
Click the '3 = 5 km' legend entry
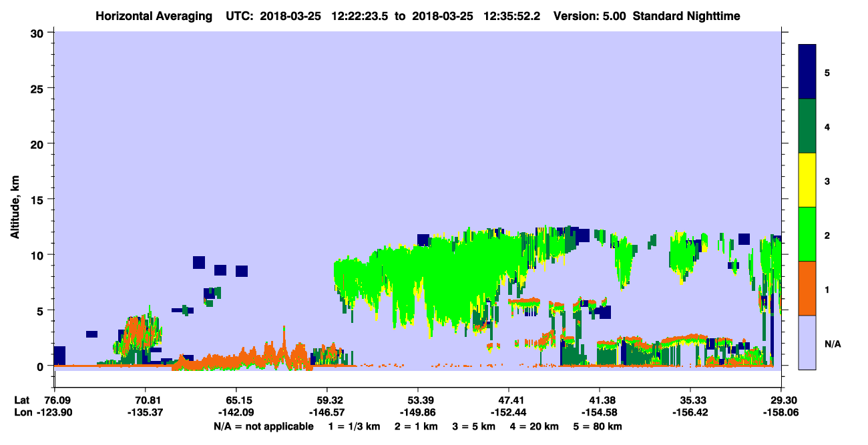473,426
